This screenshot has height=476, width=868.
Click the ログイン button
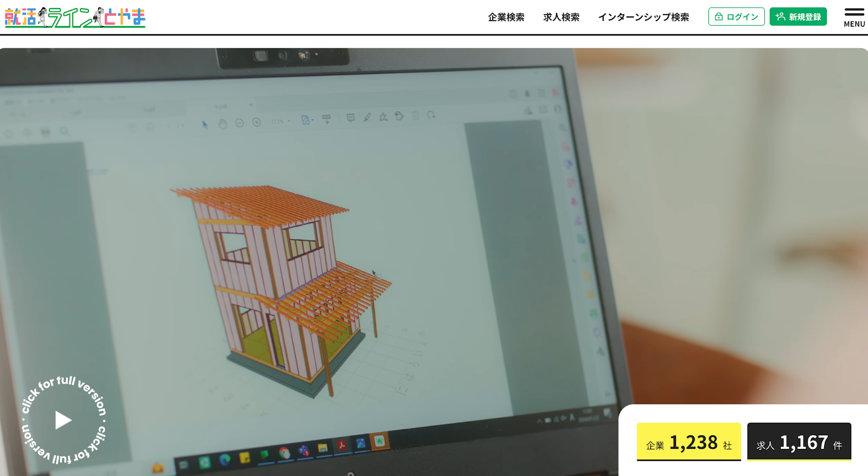click(x=736, y=17)
